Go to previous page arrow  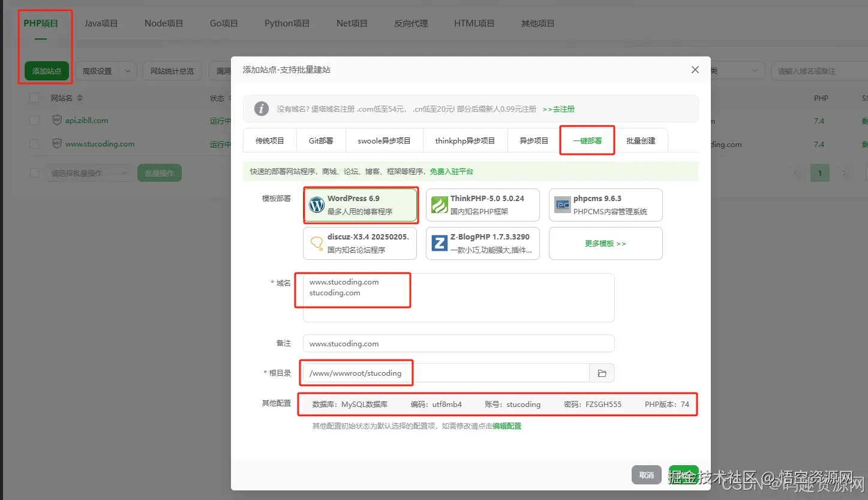pyautogui.click(x=796, y=173)
